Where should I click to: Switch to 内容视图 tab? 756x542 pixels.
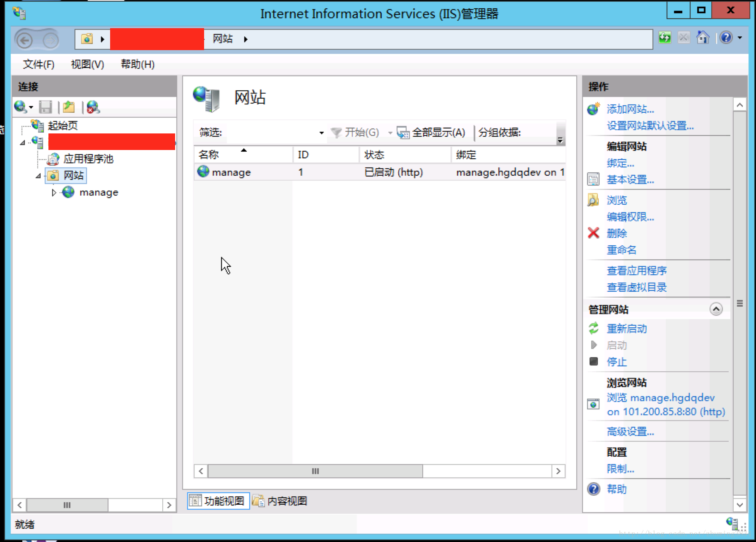281,501
